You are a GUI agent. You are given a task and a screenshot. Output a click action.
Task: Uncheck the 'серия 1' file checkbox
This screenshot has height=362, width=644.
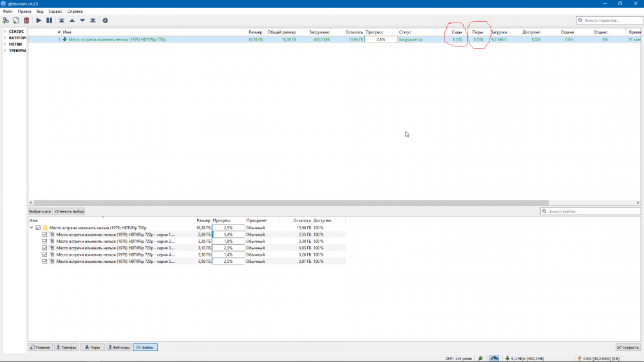click(45, 234)
